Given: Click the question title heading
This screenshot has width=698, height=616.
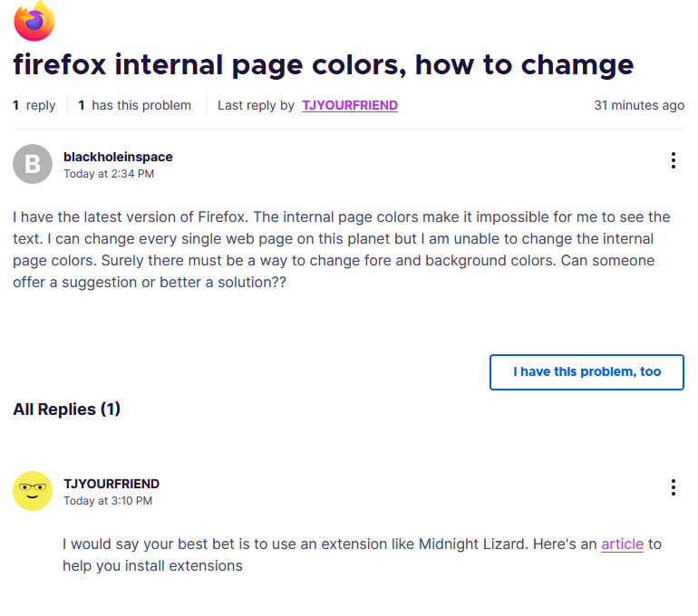Looking at the screenshot, I should (323, 65).
